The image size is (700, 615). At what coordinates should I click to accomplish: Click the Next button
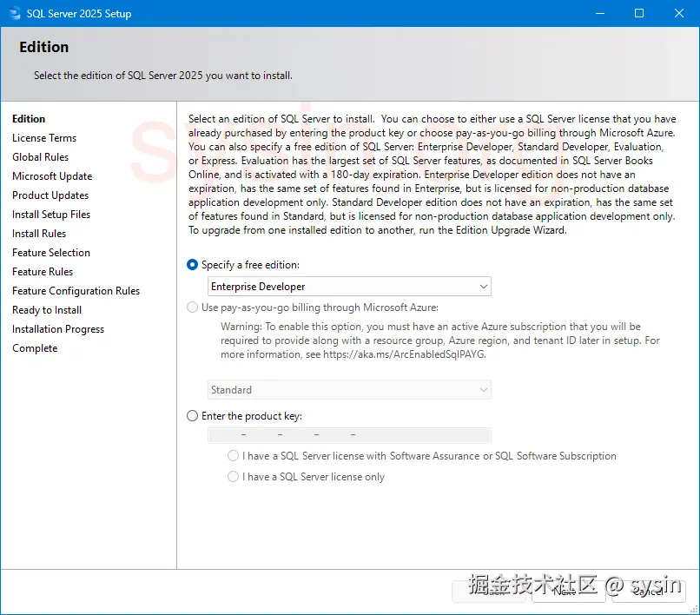coord(568,592)
